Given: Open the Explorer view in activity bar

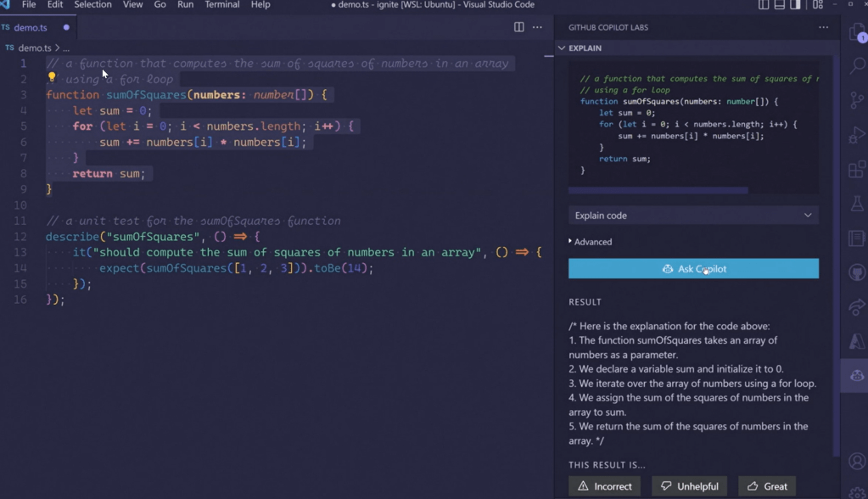Looking at the screenshot, I should (857, 32).
